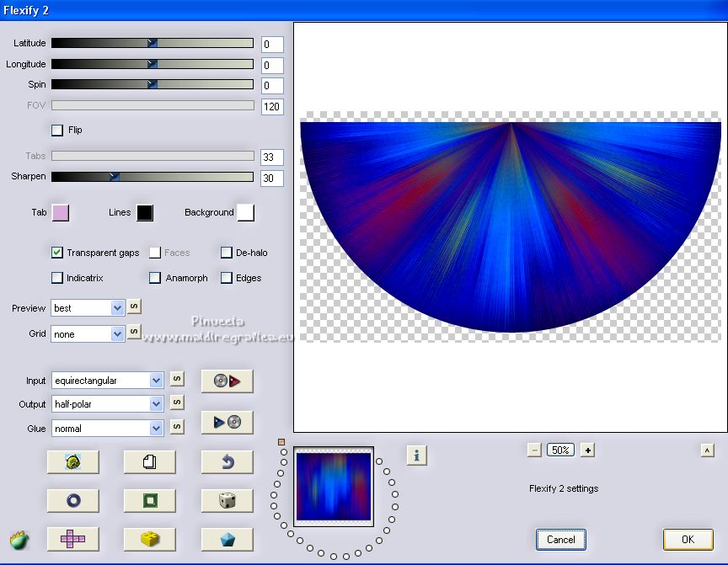This screenshot has width=728, height=565.
Task: Click the FOV value field
Action: tap(272, 107)
